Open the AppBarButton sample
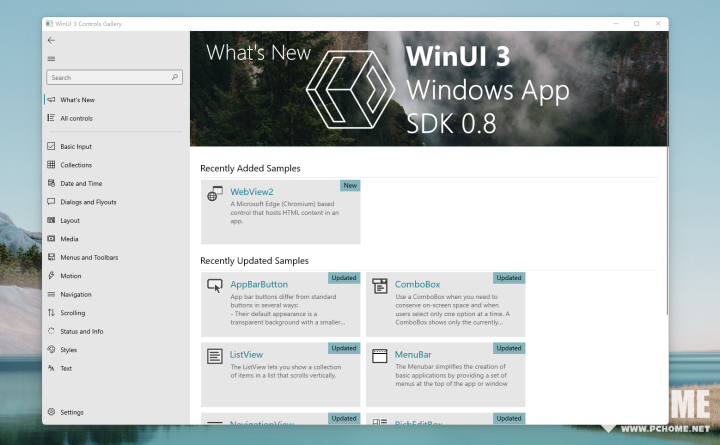Screen dimensions: 720x445 [x=280, y=304]
